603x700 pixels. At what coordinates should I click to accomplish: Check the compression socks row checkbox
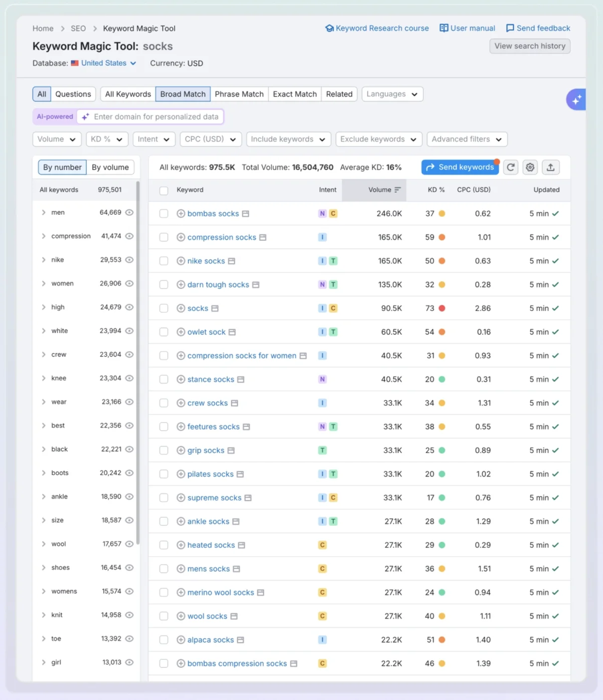click(164, 237)
